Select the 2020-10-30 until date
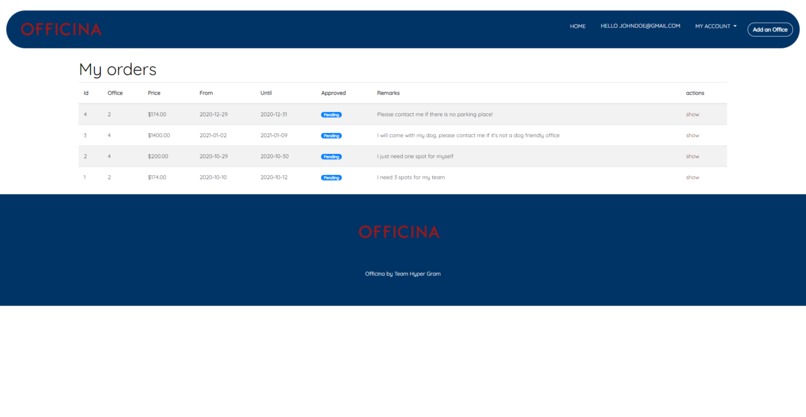Viewport: 806px width, 417px height. pyautogui.click(x=274, y=156)
